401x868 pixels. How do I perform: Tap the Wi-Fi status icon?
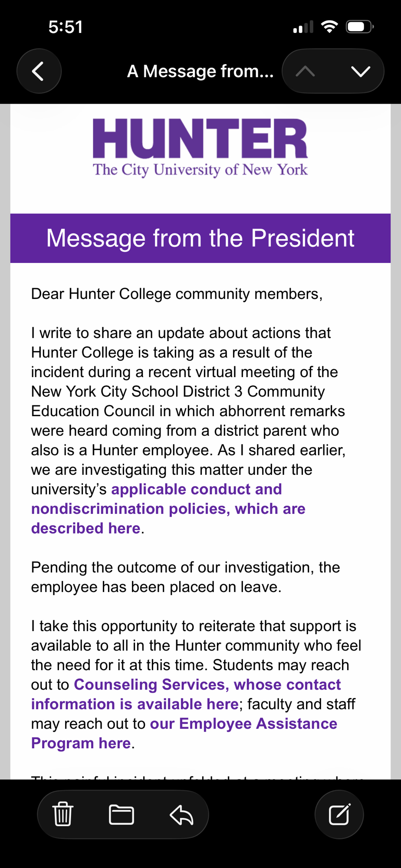coord(329,27)
